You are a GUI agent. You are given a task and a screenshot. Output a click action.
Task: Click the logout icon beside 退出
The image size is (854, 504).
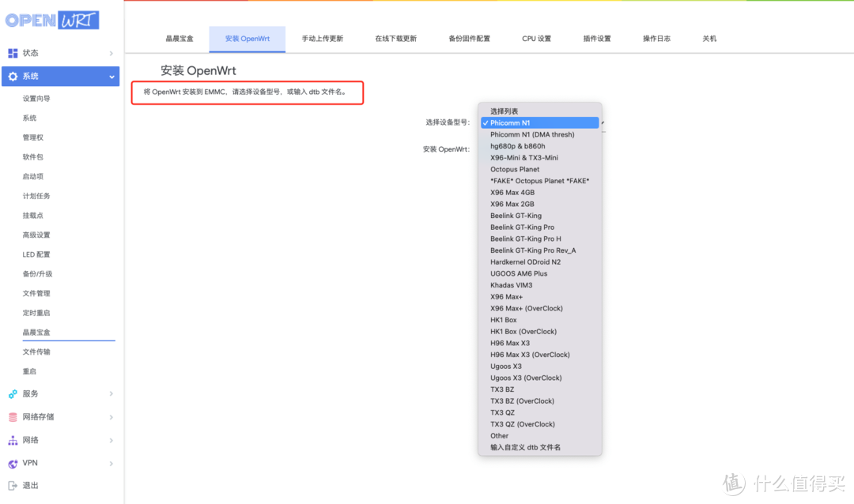pyautogui.click(x=11, y=486)
